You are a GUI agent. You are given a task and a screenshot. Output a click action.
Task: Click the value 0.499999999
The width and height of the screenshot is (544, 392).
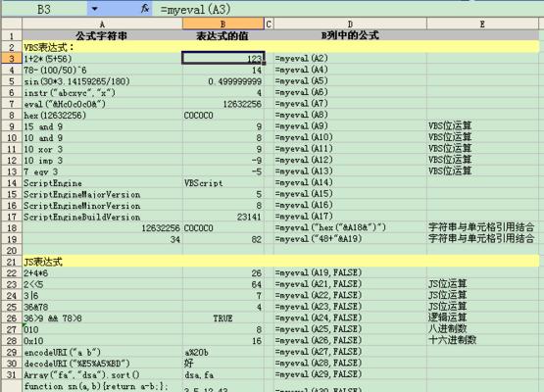(235, 81)
